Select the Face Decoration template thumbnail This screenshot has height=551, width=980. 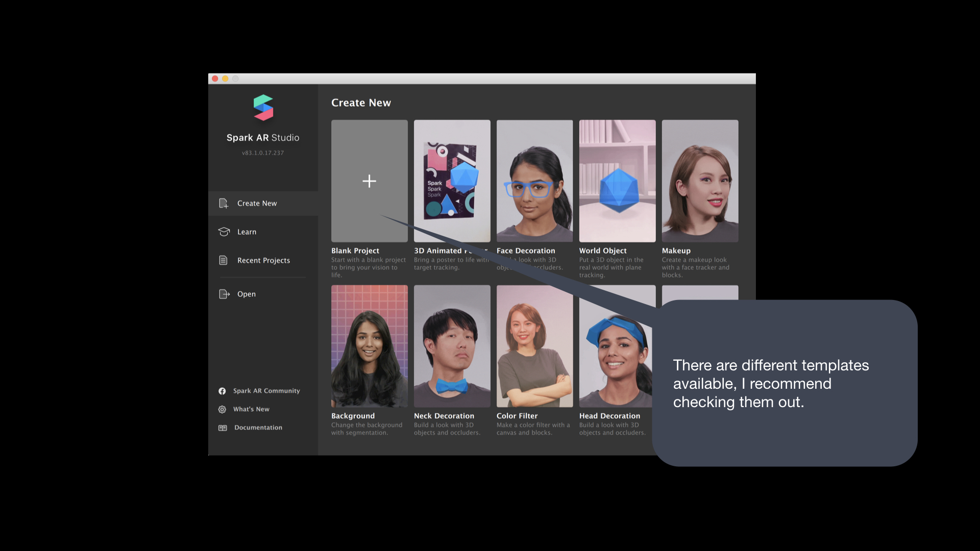tap(534, 181)
